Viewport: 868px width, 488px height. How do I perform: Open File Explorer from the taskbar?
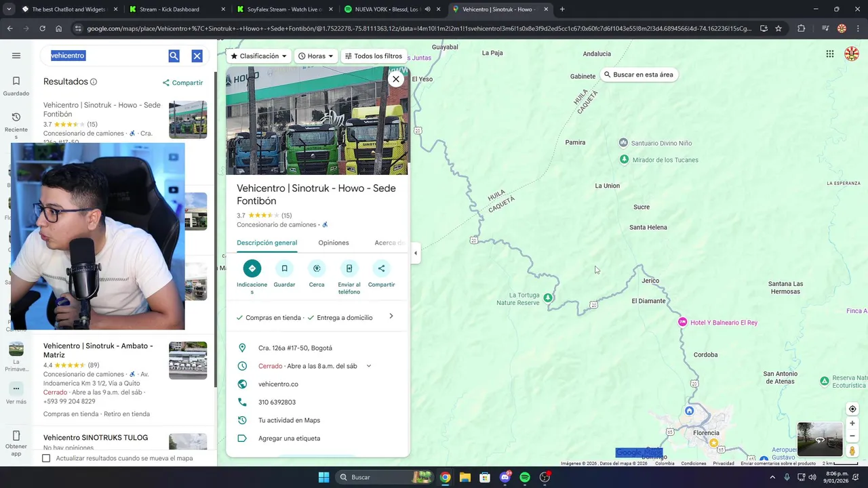pyautogui.click(x=465, y=477)
